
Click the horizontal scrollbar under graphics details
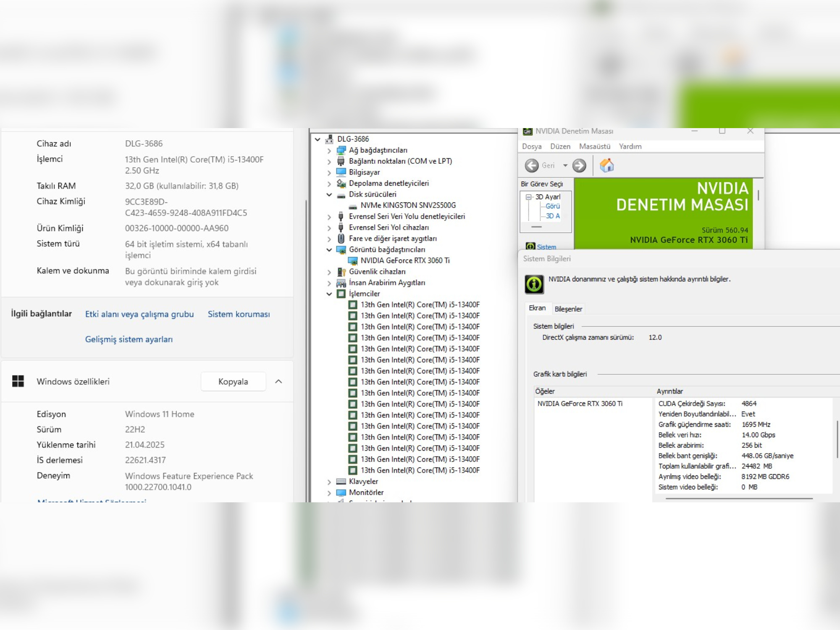[739, 499]
